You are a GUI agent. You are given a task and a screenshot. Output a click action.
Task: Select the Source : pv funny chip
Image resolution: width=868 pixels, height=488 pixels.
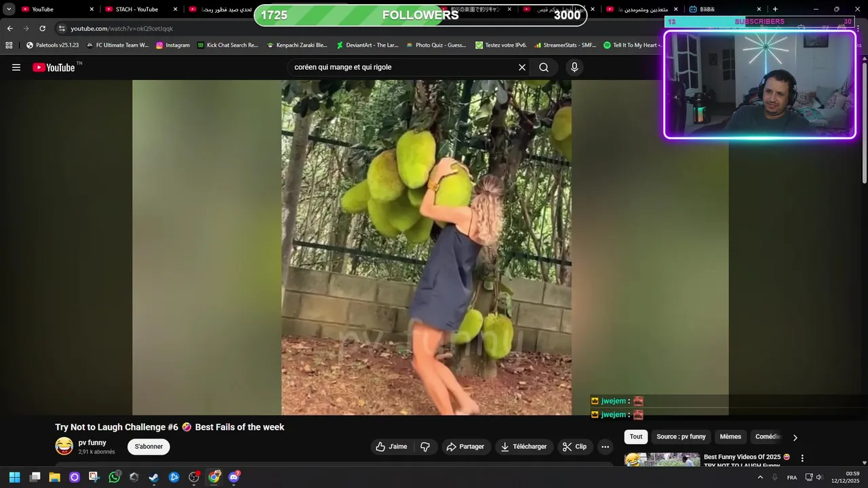(x=681, y=437)
